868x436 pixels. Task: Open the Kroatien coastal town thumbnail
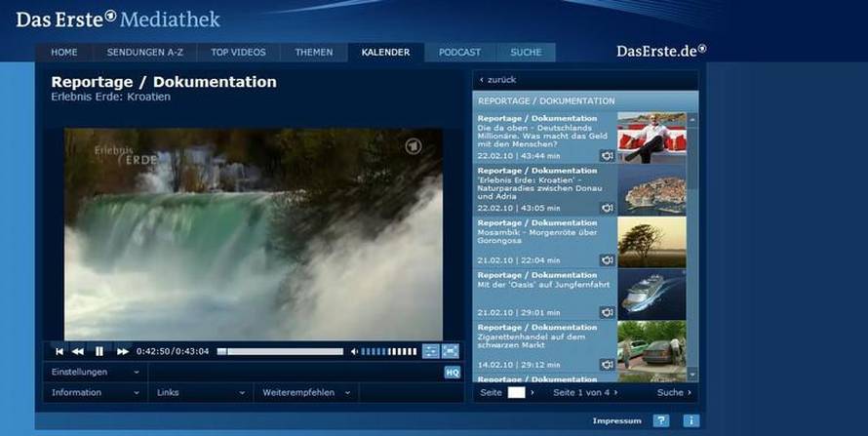pyautogui.click(x=651, y=190)
